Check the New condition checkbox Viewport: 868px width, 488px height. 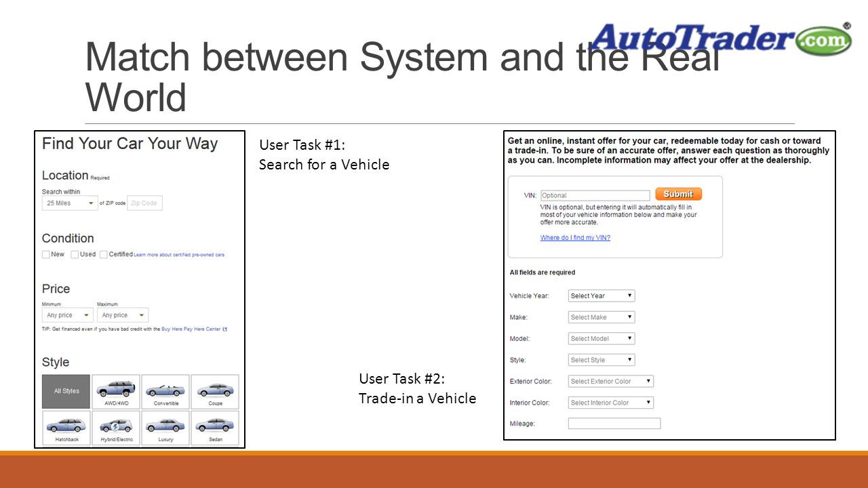[x=45, y=255]
